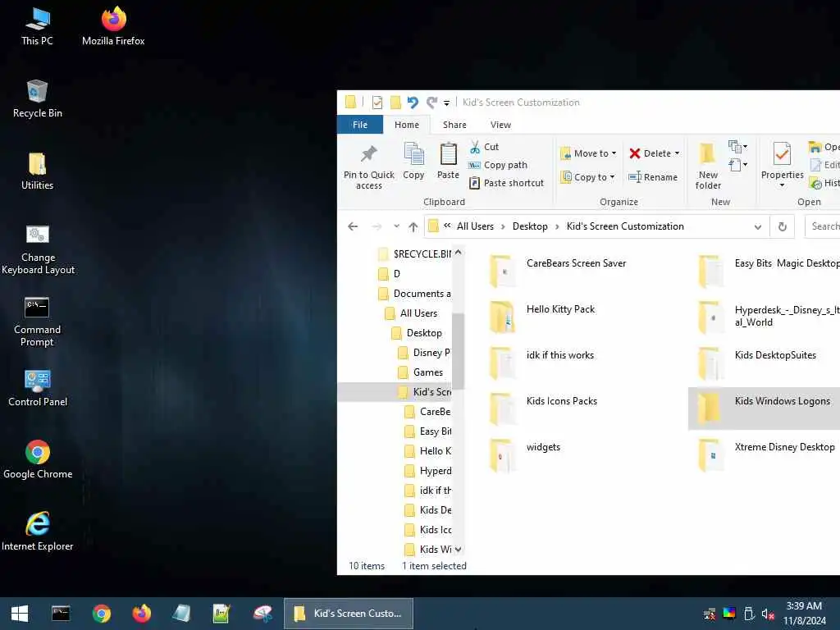Refresh the current folder view
This screenshot has height=630, width=840.
(782, 226)
